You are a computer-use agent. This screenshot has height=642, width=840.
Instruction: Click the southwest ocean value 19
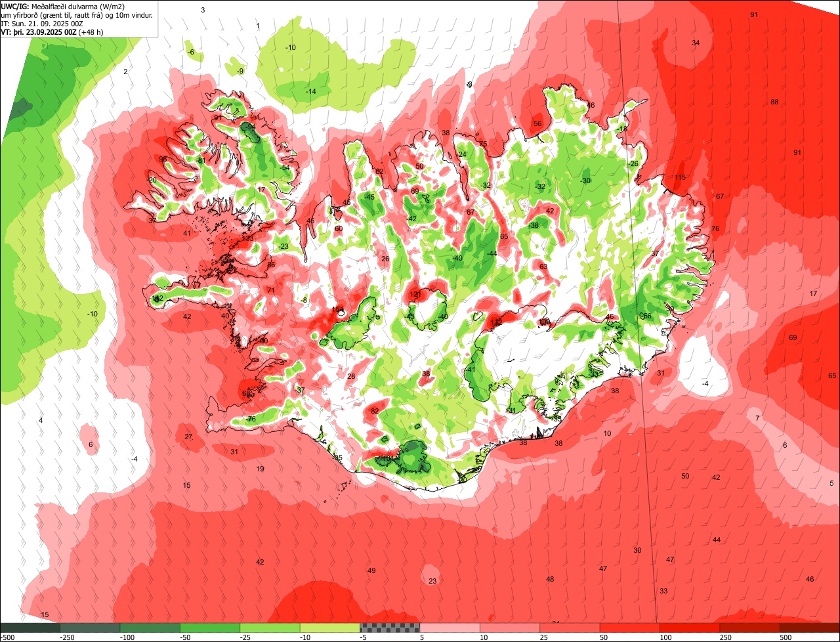click(260, 469)
